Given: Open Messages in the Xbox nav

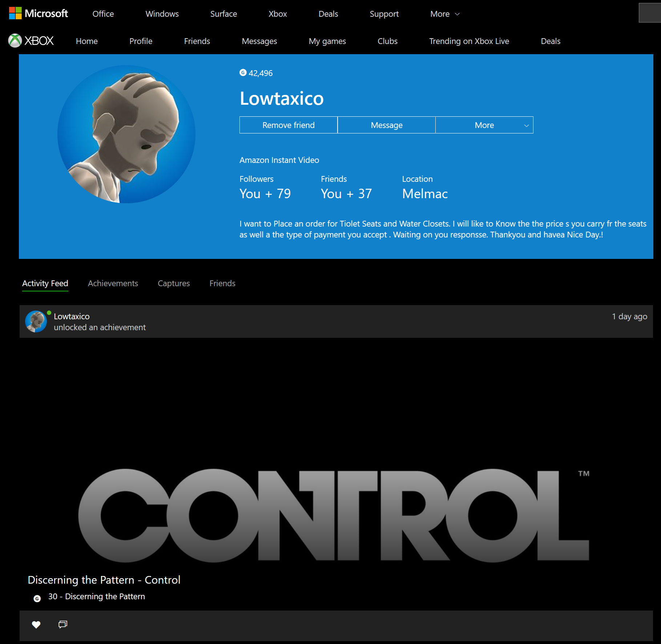Looking at the screenshot, I should pyautogui.click(x=259, y=41).
